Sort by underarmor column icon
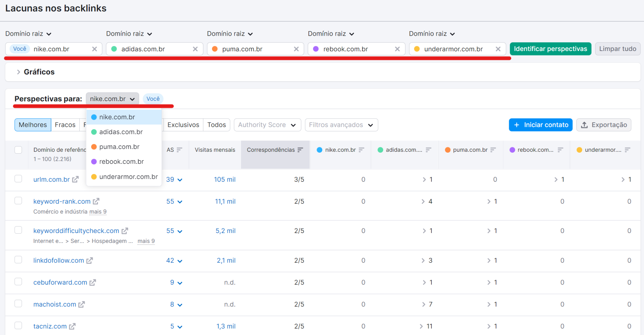The width and height of the screenshot is (644, 335). point(627,150)
